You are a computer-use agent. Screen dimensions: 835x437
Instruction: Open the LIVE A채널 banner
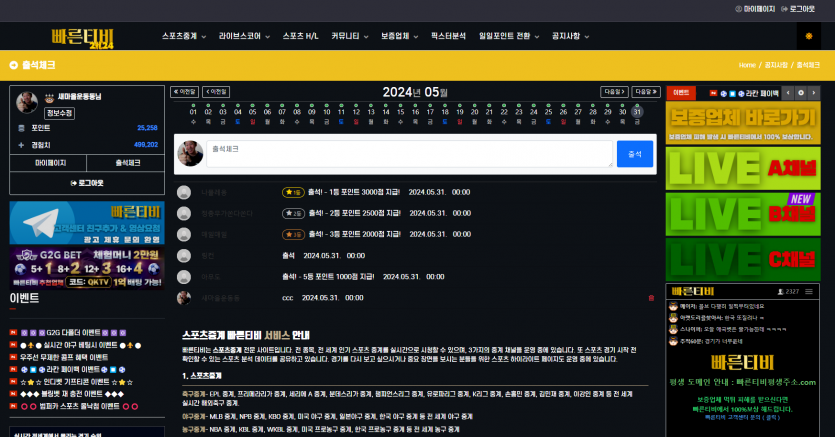click(743, 169)
